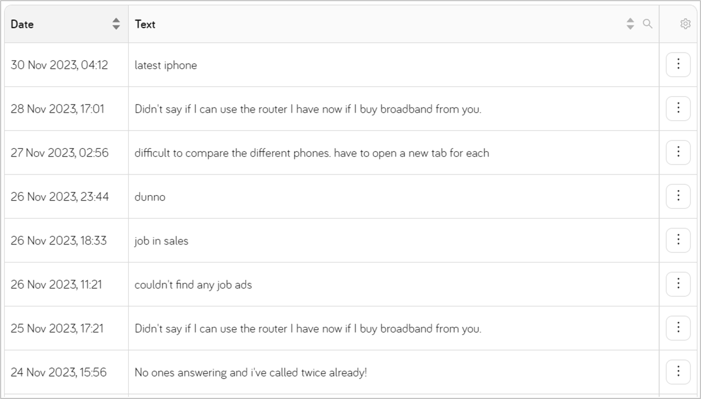Sort the Text column entries
The width and height of the screenshot is (701, 399).
630,24
